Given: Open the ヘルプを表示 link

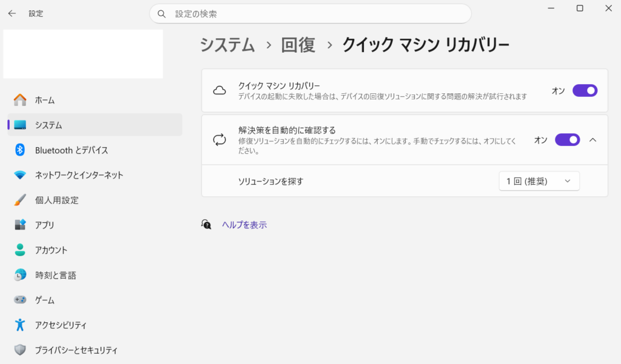Looking at the screenshot, I should point(244,225).
